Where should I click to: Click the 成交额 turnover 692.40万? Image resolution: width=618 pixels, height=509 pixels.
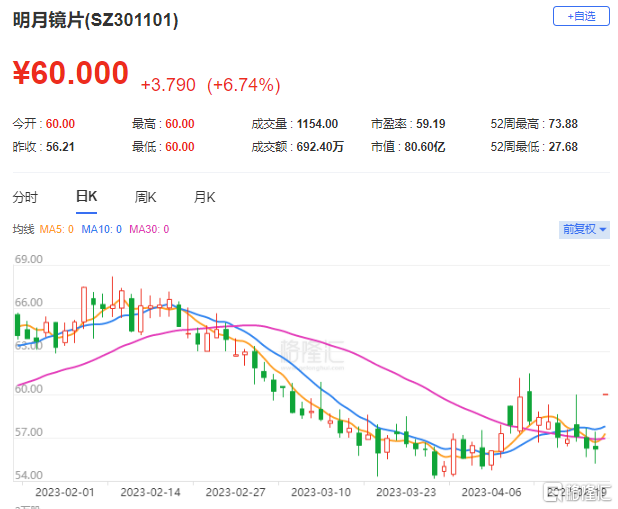pos(320,147)
